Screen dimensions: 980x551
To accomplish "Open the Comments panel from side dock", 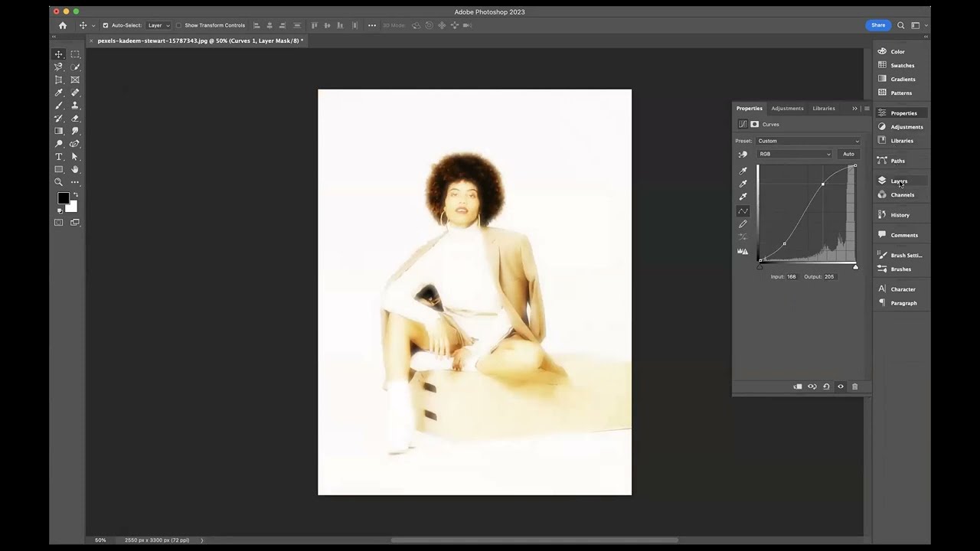I will tap(903, 235).
